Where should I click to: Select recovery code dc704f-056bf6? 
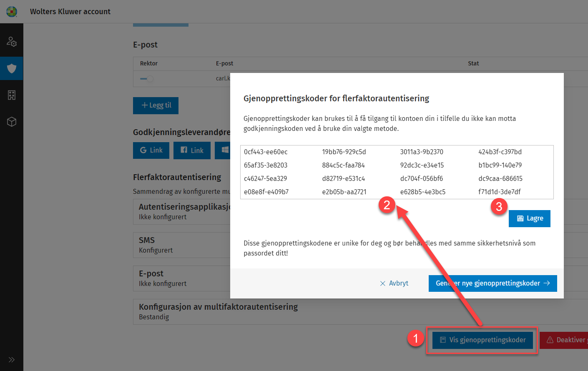pos(422,178)
